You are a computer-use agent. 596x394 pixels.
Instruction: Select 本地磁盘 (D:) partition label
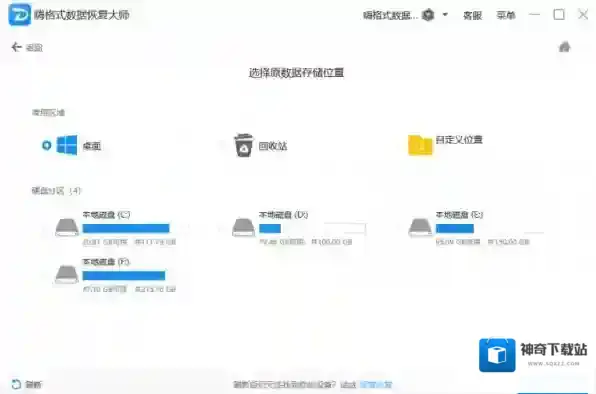click(283, 215)
